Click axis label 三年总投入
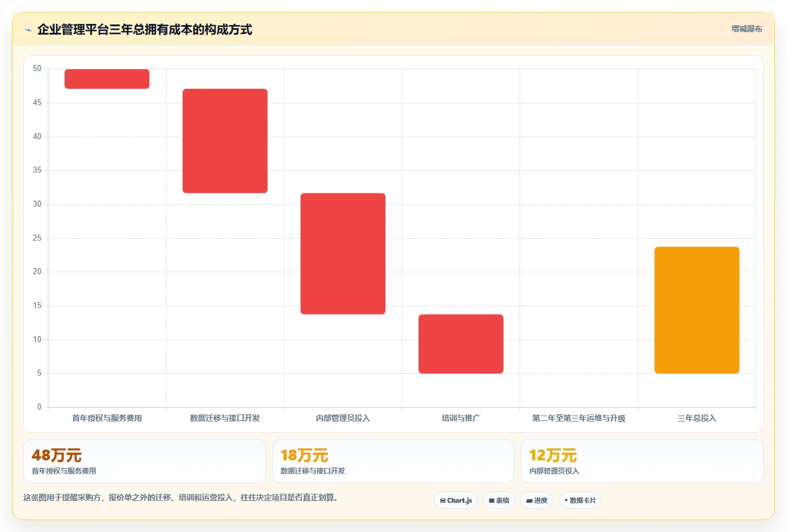Screen dimensions: 787x532 tap(697, 419)
